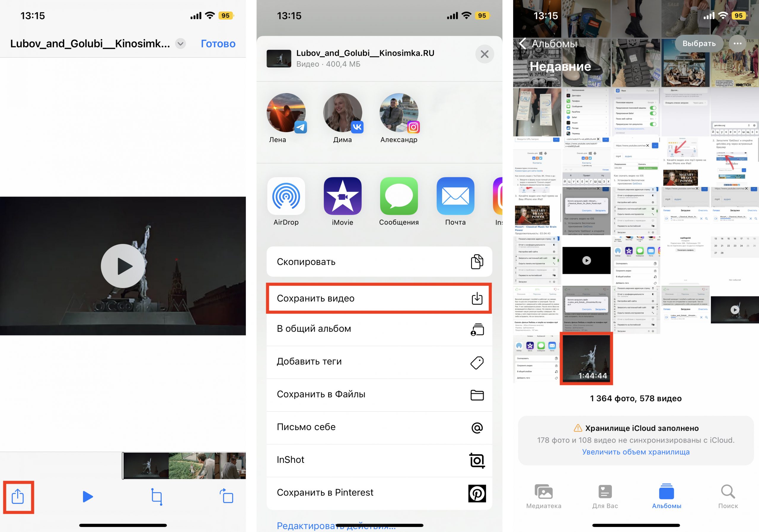Select Сохранить видео to save locally
This screenshot has height=532, width=759.
pos(378,298)
